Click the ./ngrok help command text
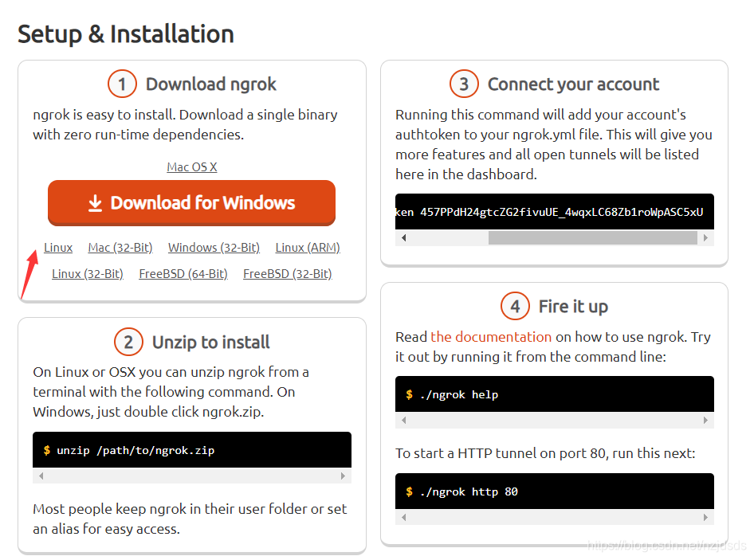 (459, 394)
